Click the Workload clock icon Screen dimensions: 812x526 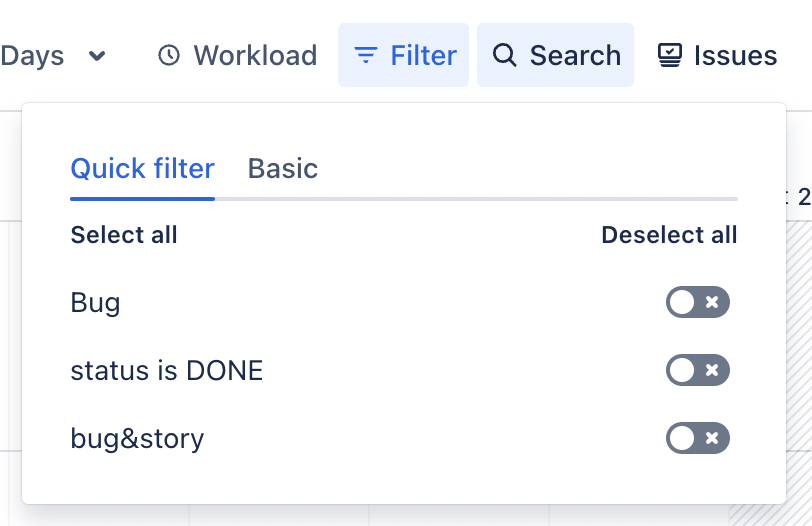click(x=169, y=55)
